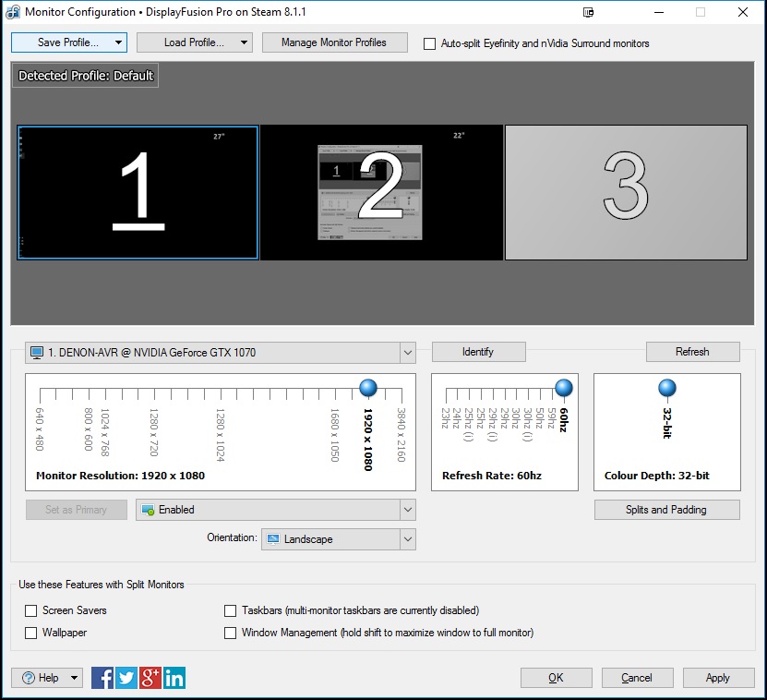Screen dimensions: 767x700
Task: Open the Facebook link icon
Action: pos(102,678)
